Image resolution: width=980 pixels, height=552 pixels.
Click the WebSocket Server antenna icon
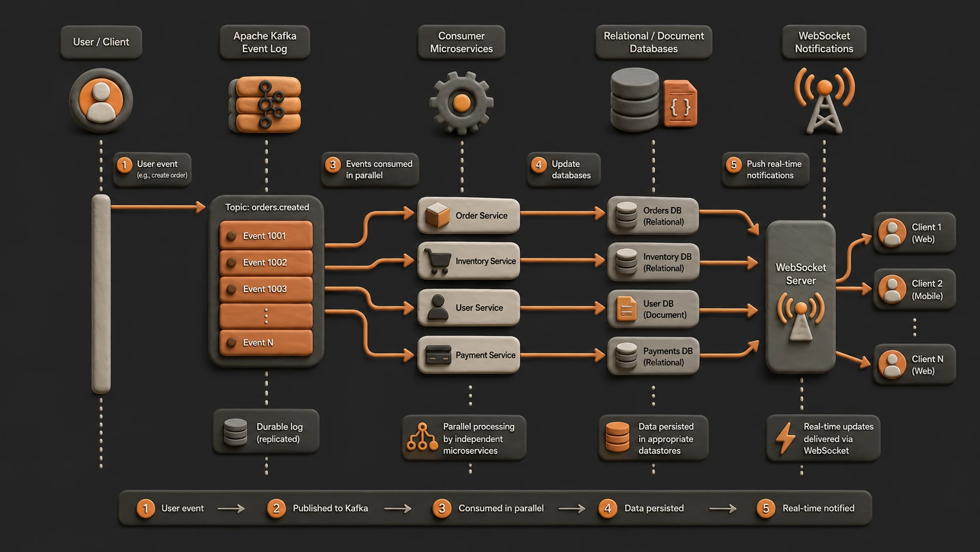click(801, 317)
